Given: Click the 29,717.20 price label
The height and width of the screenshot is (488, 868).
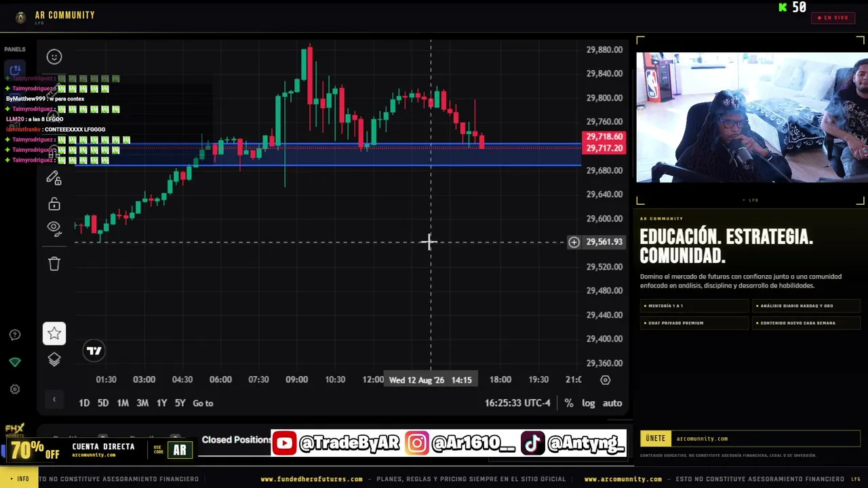Looking at the screenshot, I should pyautogui.click(x=604, y=148).
